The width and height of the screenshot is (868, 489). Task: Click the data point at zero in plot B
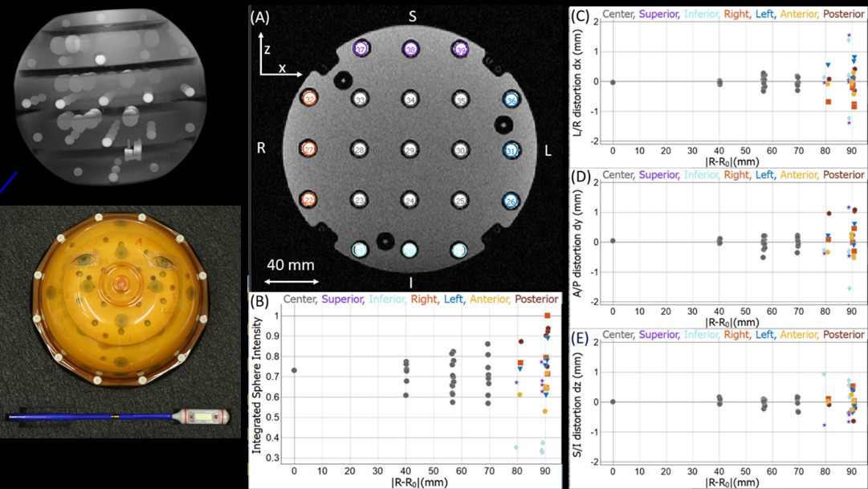pos(294,370)
